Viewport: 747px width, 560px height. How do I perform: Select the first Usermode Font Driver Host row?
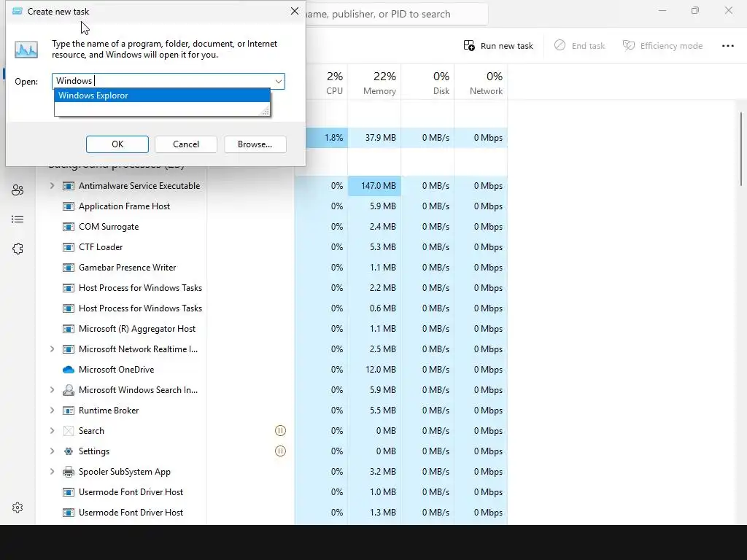(x=131, y=492)
